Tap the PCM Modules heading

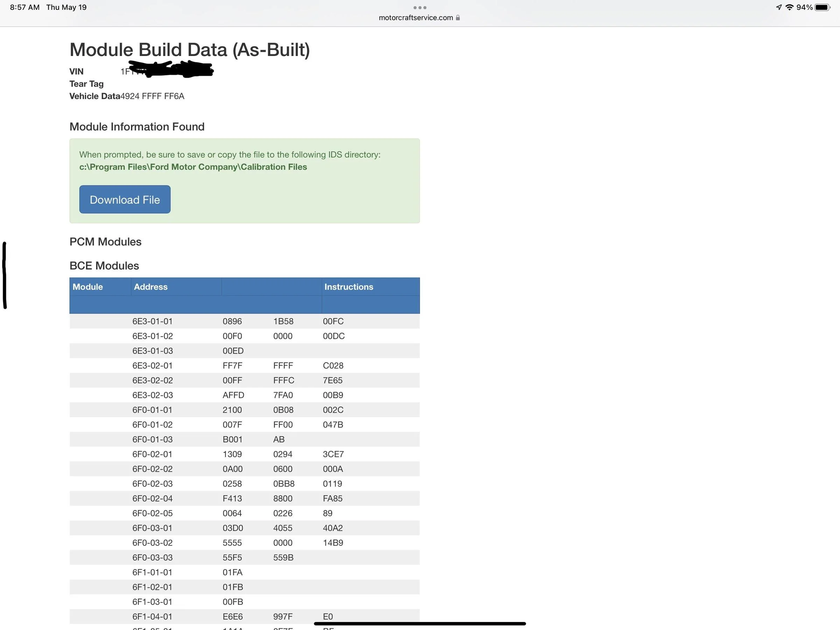[x=105, y=241]
